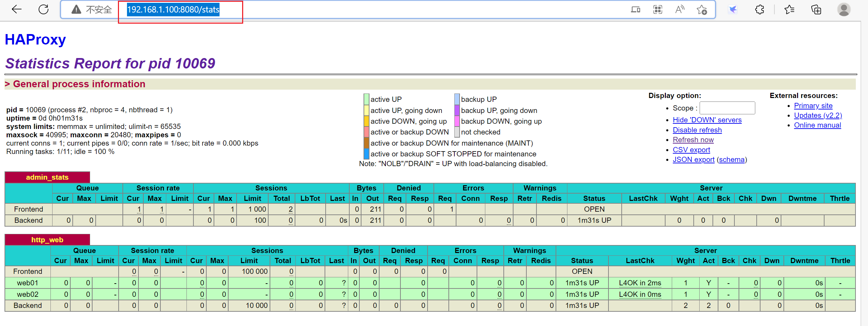Focus the Scope text field

point(727,108)
